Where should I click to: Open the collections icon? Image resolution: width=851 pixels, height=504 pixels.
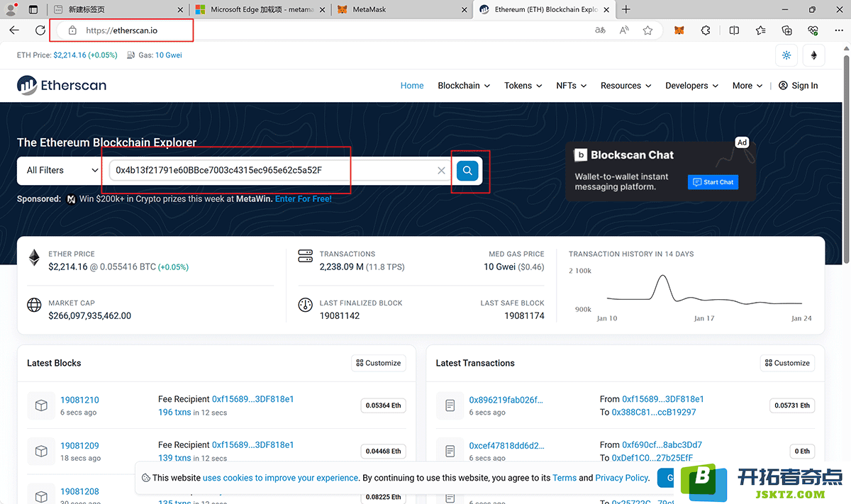[786, 30]
